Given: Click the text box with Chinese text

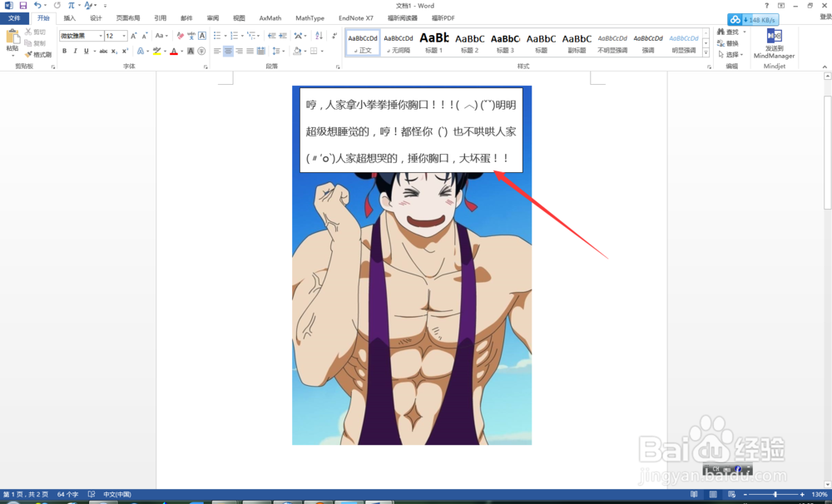Looking at the screenshot, I should click(x=411, y=131).
